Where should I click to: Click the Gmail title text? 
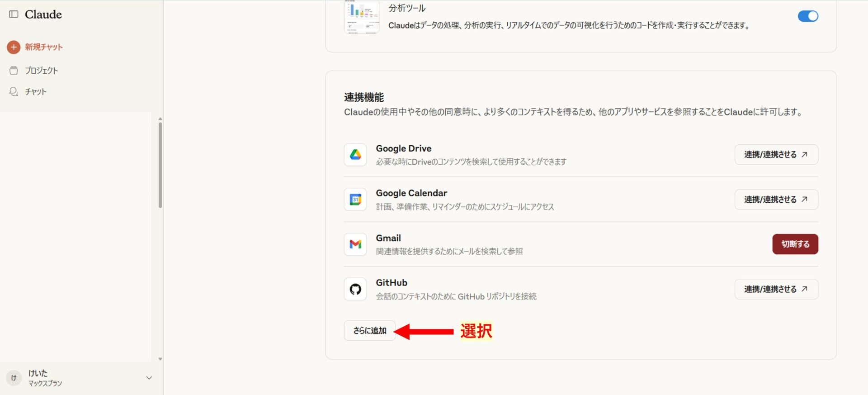tap(388, 238)
